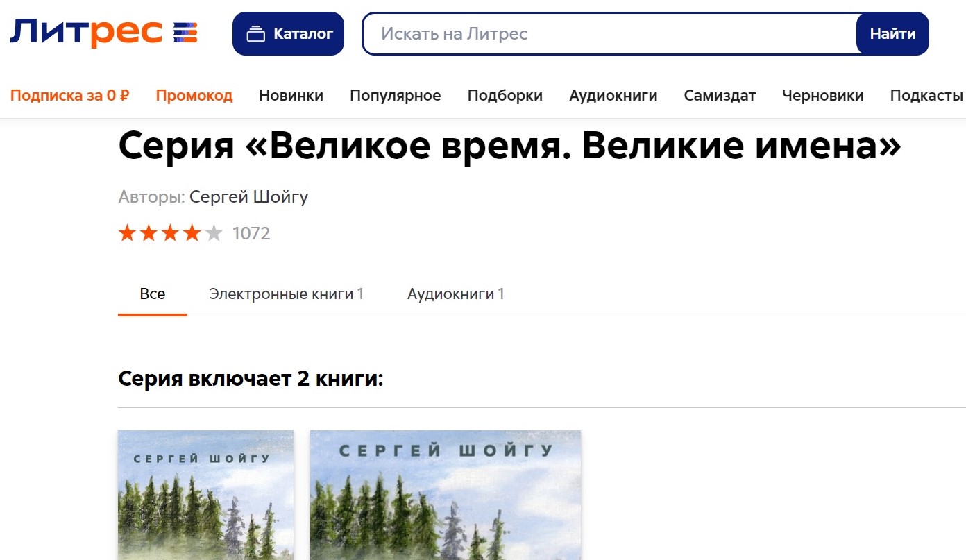Click the Найти search button

(892, 33)
